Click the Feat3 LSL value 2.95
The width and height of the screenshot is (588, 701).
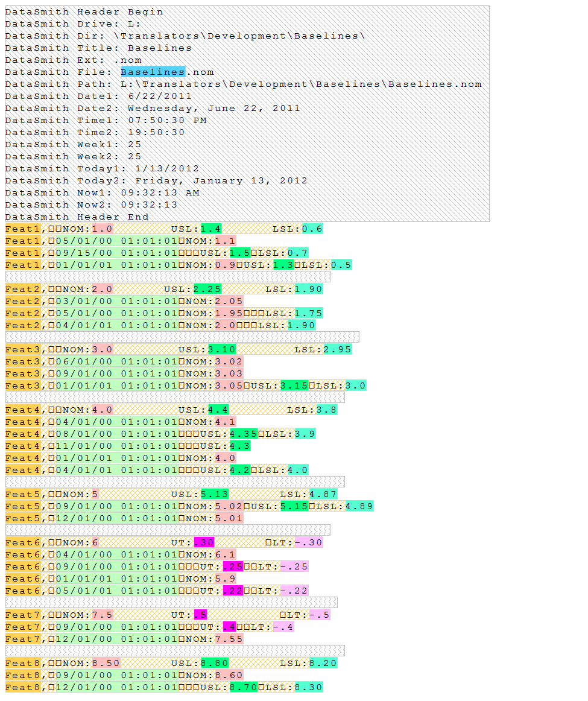pos(338,349)
